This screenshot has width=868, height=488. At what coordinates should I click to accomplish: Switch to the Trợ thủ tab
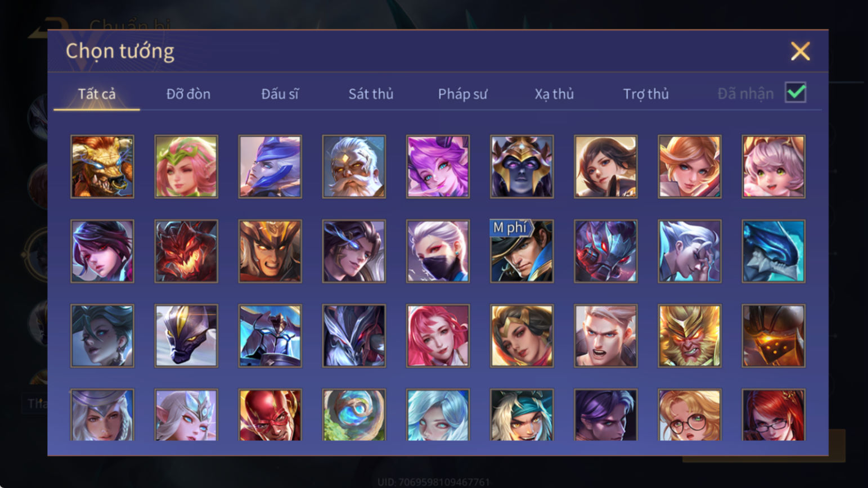pos(646,94)
